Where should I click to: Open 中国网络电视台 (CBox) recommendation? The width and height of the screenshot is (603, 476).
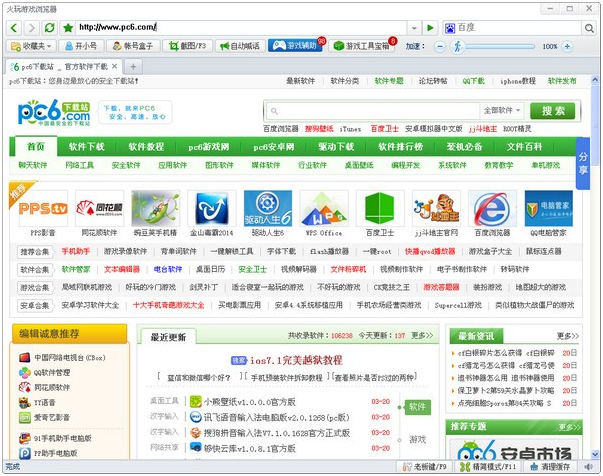(x=70, y=358)
